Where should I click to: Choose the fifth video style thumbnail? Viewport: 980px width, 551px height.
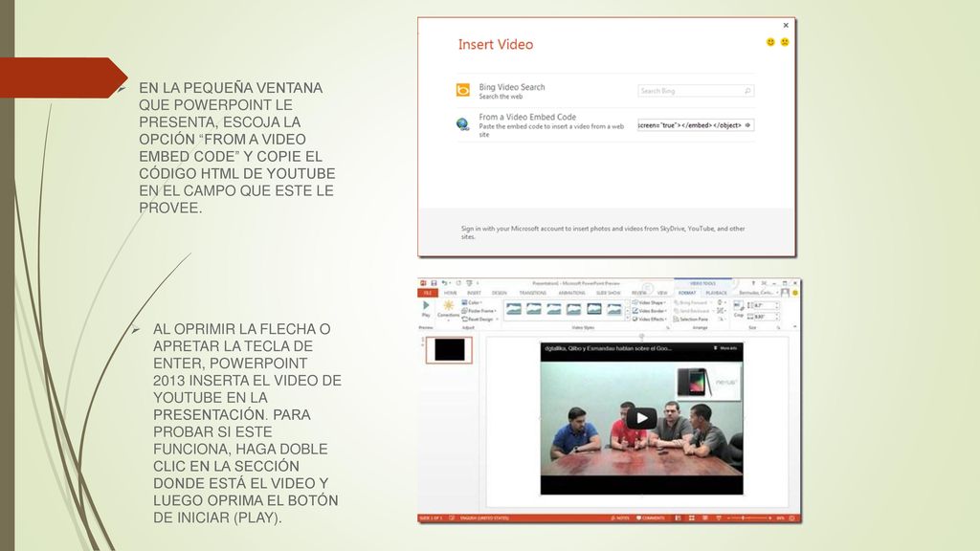pyautogui.click(x=593, y=309)
